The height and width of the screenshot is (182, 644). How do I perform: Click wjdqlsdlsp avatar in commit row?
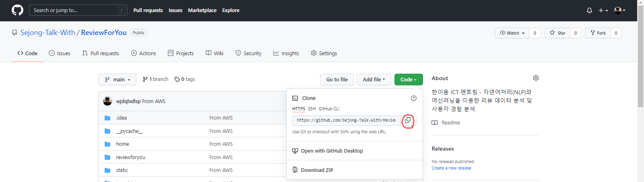point(107,101)
